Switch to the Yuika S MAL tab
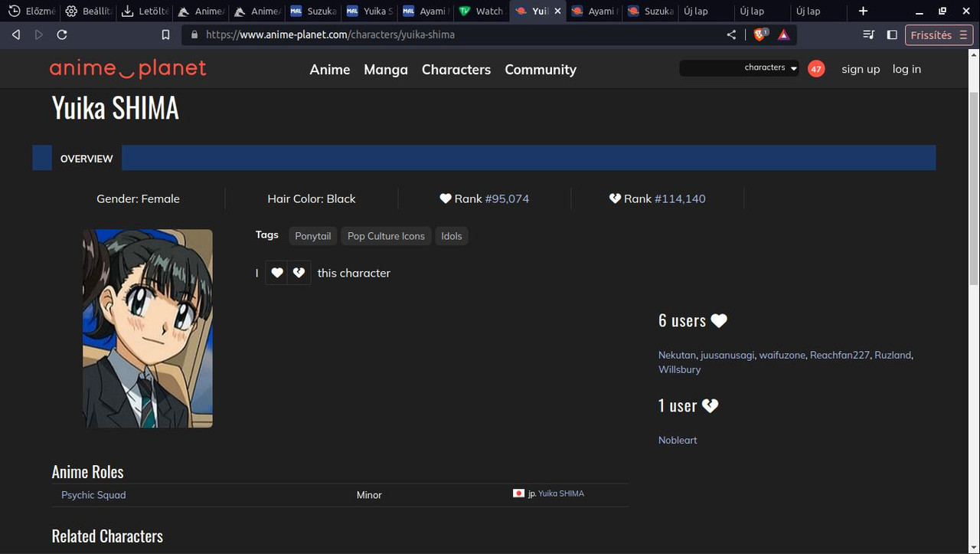Viewport: 980px width, 554px height. pyautogui.click(x=369, y=11)
